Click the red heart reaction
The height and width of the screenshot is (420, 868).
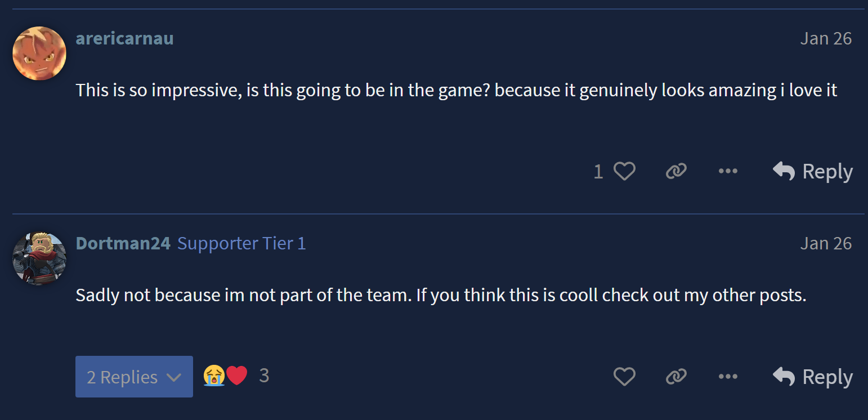click(x=236, y=376)
